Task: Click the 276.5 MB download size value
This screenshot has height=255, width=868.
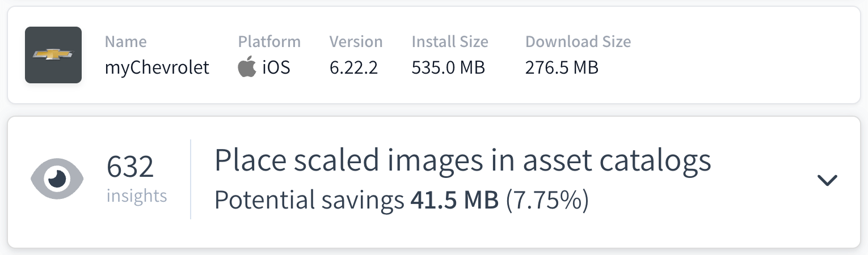Action: coord(562,68)
